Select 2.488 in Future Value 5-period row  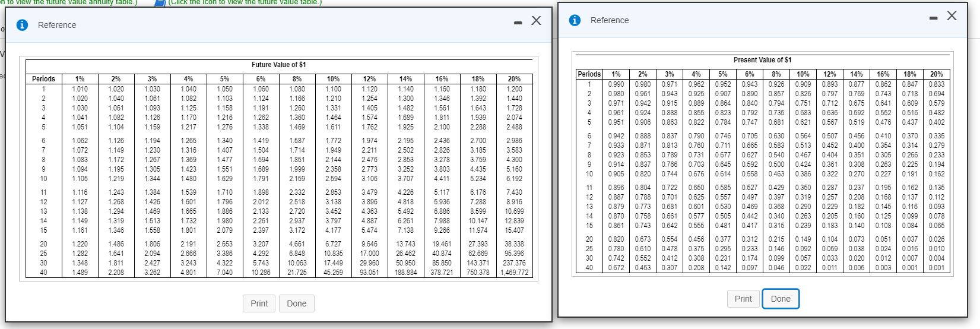[x=514, y=127]
